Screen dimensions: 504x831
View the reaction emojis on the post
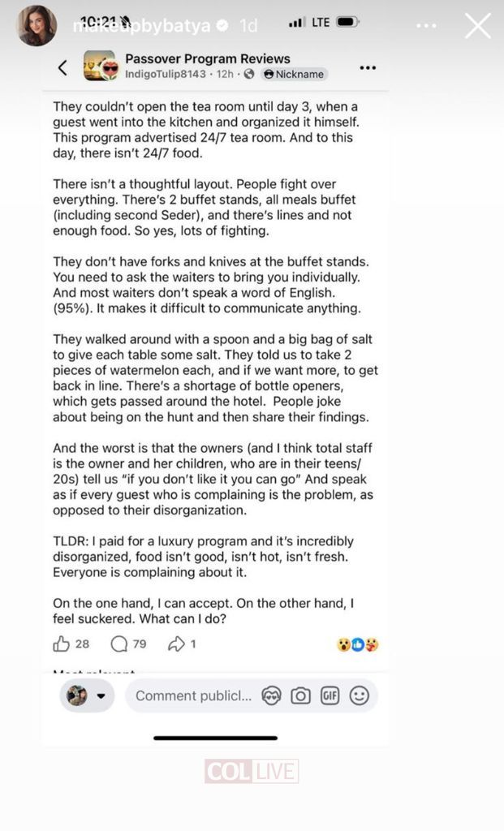[x=358, y=644]
